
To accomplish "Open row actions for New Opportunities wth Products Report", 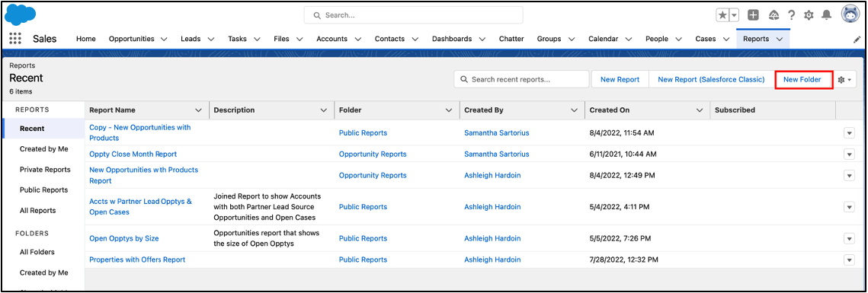I will pyautogui.click(x=849, y=175).
